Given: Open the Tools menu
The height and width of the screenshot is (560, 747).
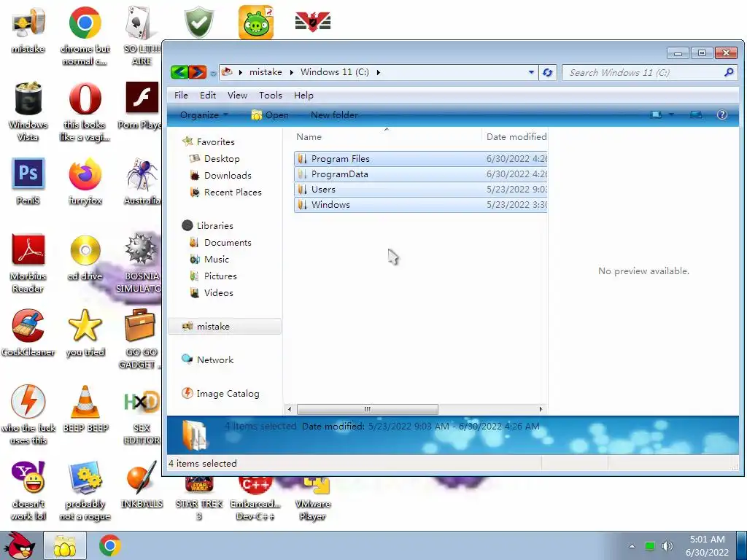Looking at the screenshot, I should [x=271, y=96].
